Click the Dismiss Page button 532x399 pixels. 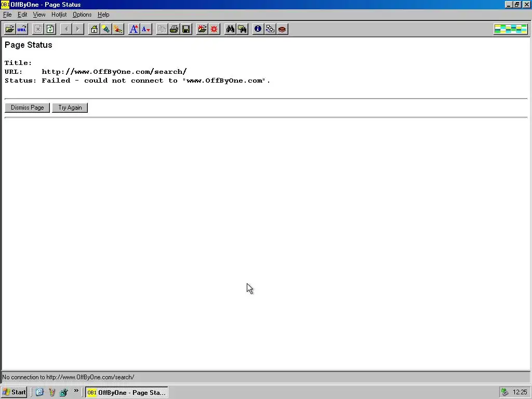click(x=27, y=108)
